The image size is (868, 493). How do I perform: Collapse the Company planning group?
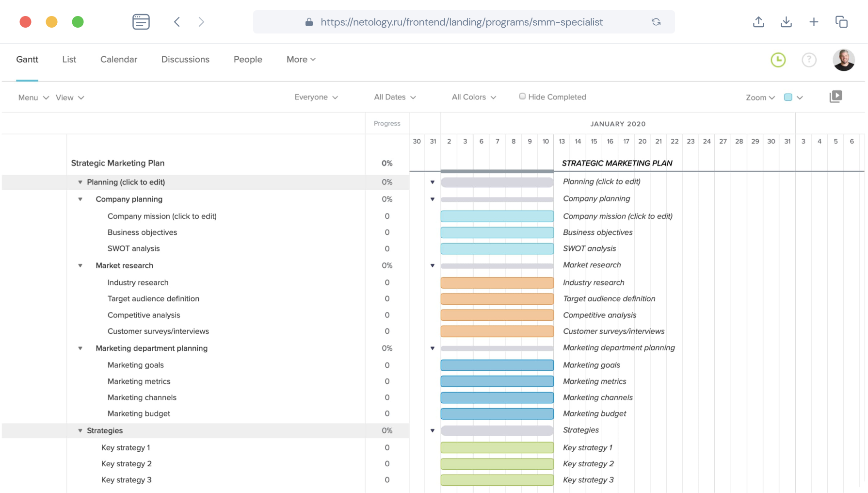click(80, 199)
